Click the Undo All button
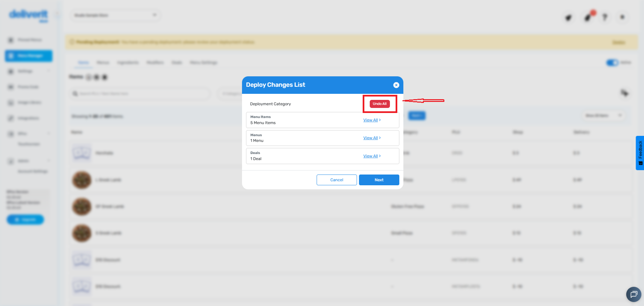The image size is (644, 306). point(379,104)
